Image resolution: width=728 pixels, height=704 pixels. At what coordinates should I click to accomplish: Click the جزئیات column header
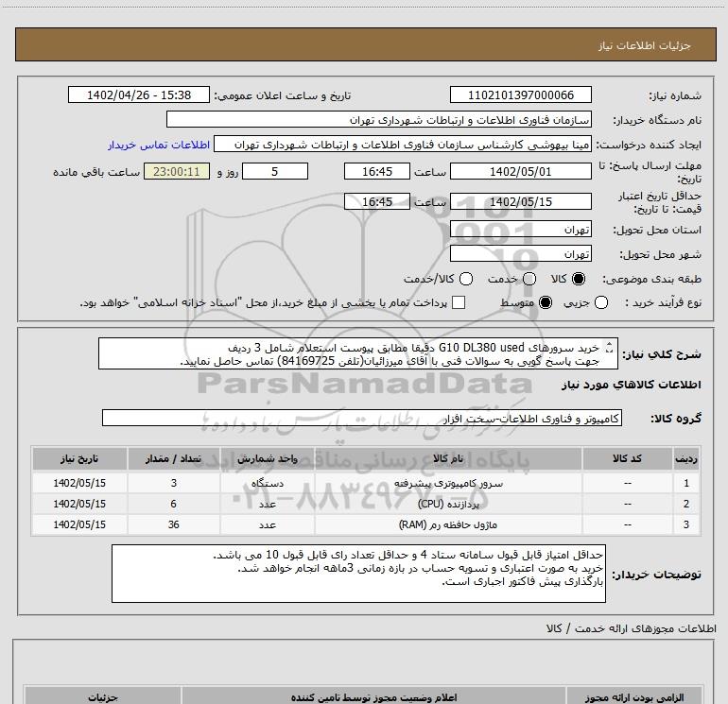point(103,697)
